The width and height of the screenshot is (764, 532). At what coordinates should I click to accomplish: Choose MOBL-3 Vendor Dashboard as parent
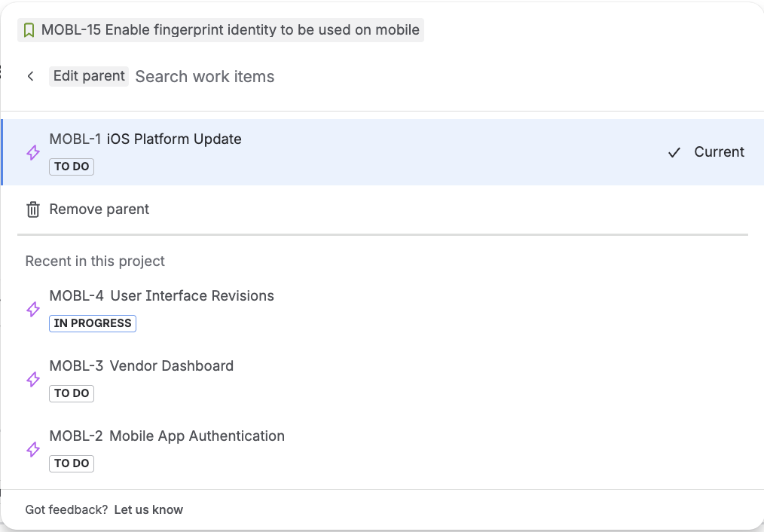(383, 379)
